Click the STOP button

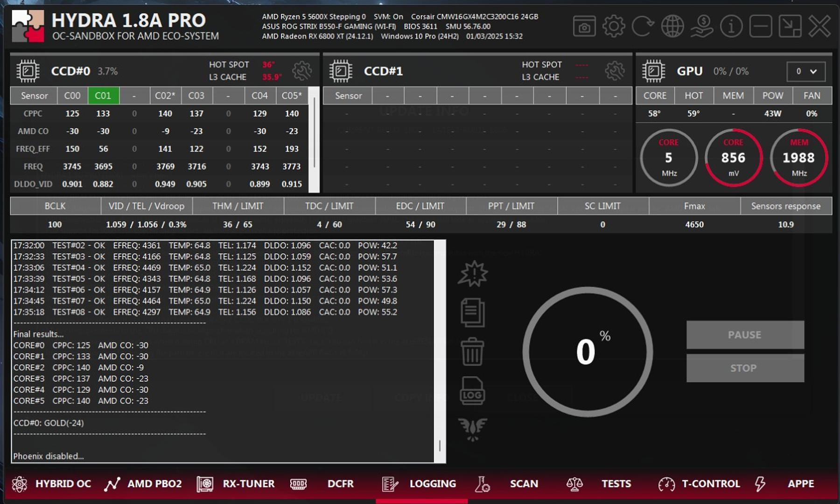[x=745, y=368]
